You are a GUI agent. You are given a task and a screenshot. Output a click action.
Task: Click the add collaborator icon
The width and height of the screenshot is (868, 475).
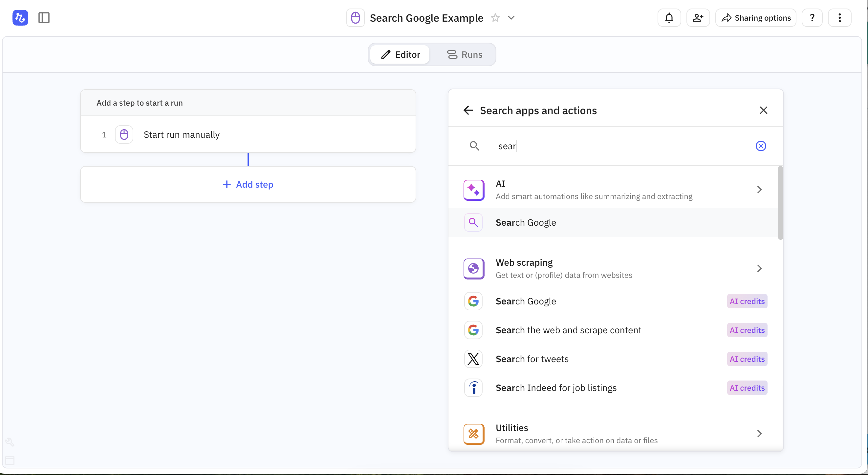(x=698, y=17)
